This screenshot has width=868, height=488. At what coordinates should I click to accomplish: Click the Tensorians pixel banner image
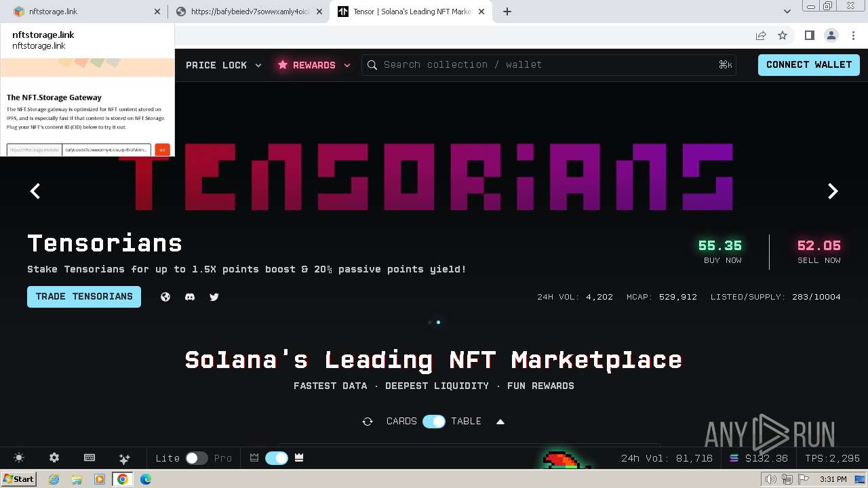426,176
